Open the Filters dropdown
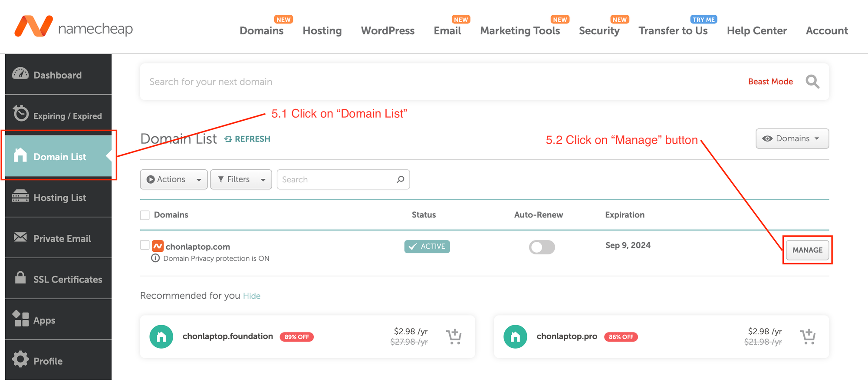The height and width of the screenshot is (392, 868). (x=241, y=179)
